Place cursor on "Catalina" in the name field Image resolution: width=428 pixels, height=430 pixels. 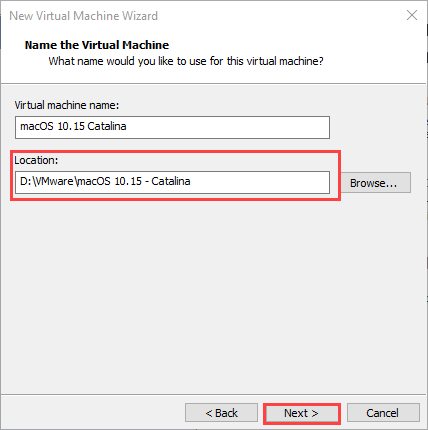[x=107, y=126]
